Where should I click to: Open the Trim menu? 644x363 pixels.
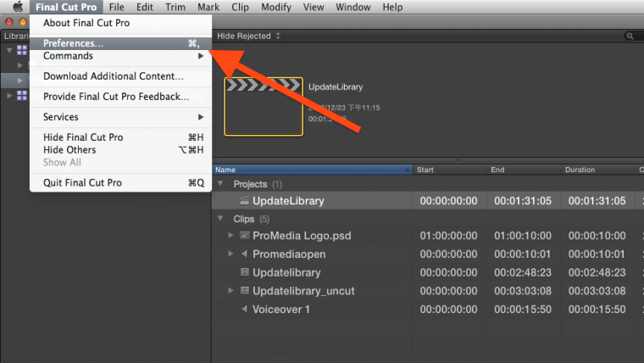175,7
